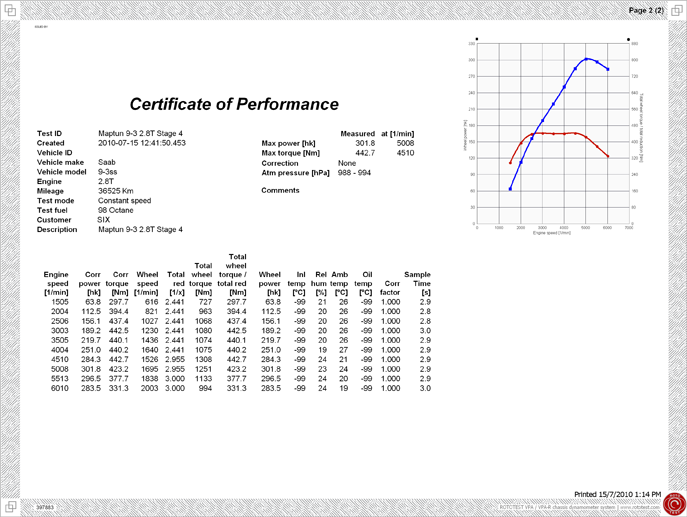Click the bottom-left corner page icon
Viewport: 687px width, 517px height.
pyautogui.click(x=9, y=506)
